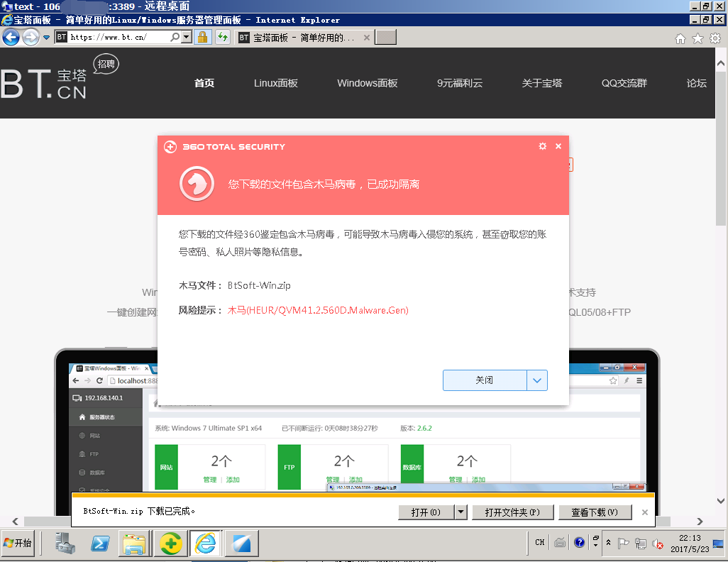This screenshot has height=562, width=728.
Task: Open the QQ交流群 navigation item
Action: [624, 83]
